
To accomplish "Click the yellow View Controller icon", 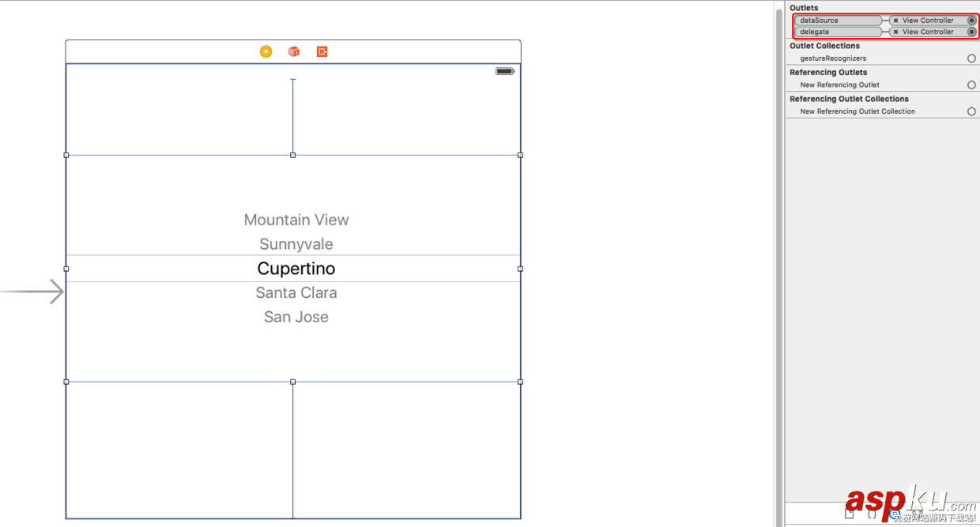I will (x=266, y=51).
